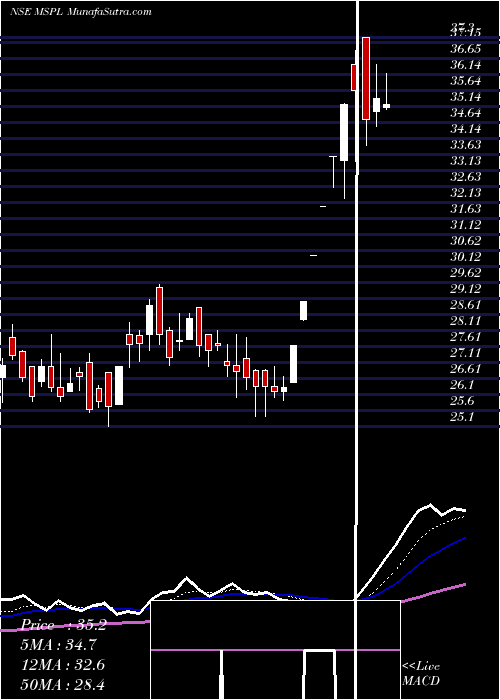Click the 33.13 price axis label

pos(466,161)
